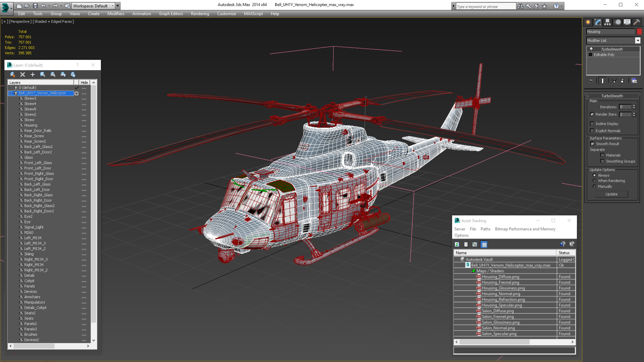Click the Housing object red color swatch
The image size is (644, 362).
click(639, 32)
